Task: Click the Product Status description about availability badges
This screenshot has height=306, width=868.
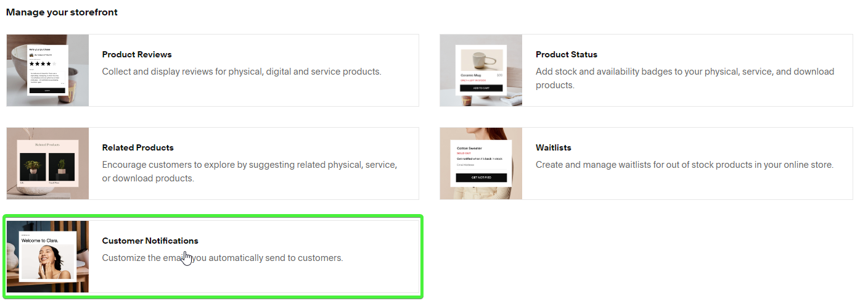Action: 684,78
